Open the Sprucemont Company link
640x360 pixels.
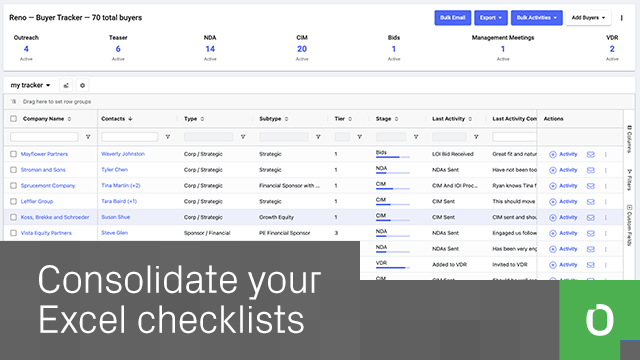point(48,186)
